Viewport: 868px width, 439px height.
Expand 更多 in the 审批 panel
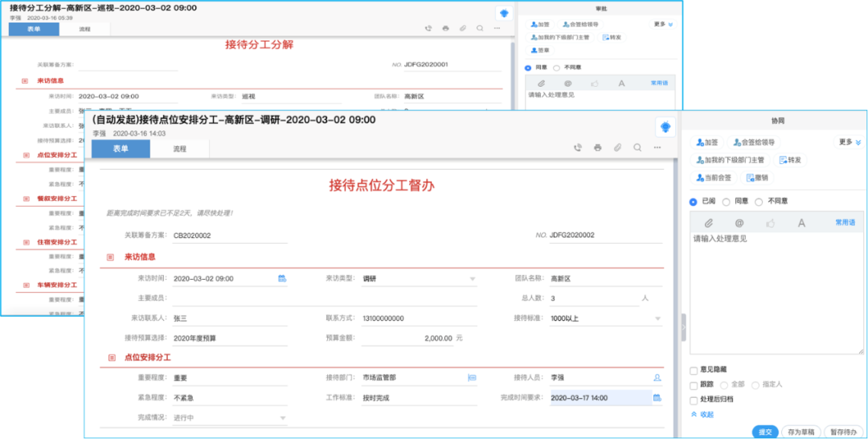(662, 24)
